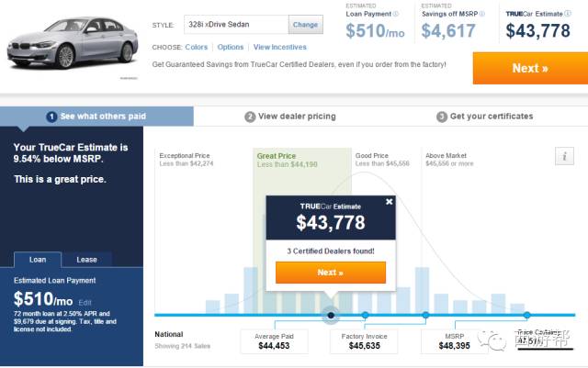The image size is (588, 368).
Task: Click the style field showing 328i xDrive Sedan
Action: point(236,25)
